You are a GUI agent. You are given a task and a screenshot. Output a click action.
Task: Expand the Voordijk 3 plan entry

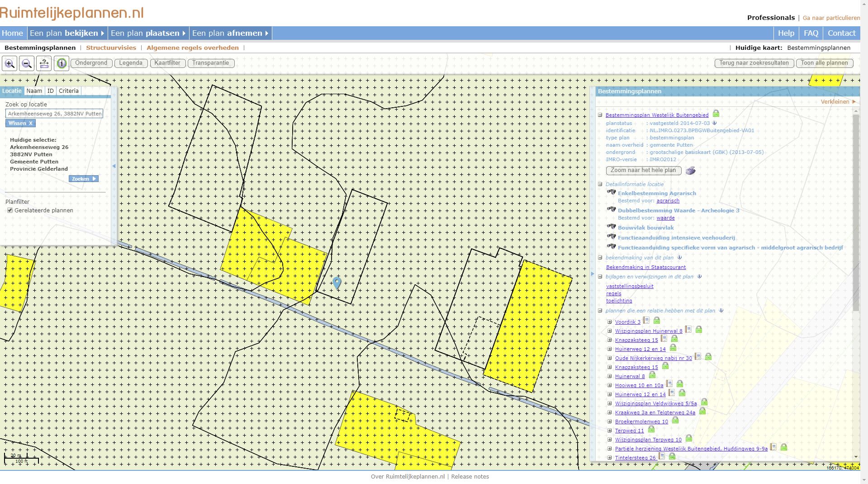tap(610, 321)
